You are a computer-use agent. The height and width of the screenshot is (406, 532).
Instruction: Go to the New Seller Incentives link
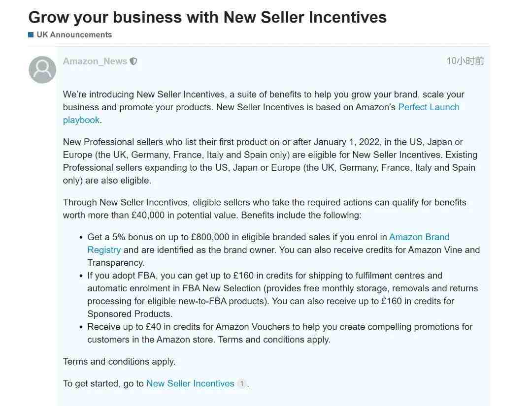coord(190,383)
